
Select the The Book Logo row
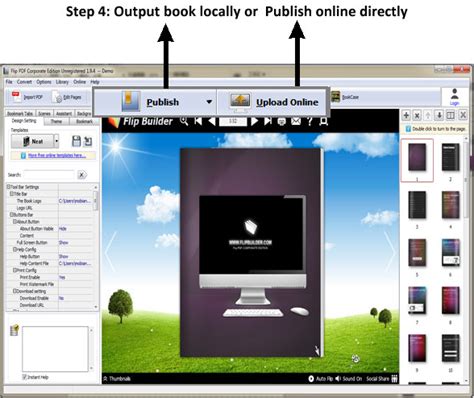[50, 201]
